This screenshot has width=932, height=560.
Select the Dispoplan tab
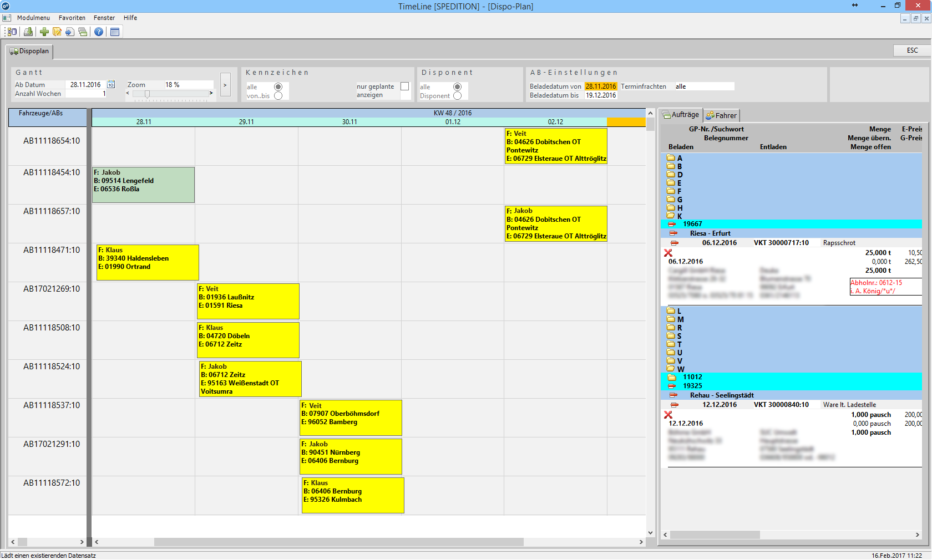[x=29, y=51]
